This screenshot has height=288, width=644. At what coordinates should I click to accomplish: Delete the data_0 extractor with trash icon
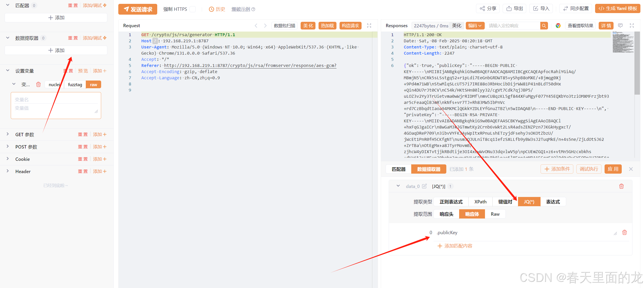621,186
